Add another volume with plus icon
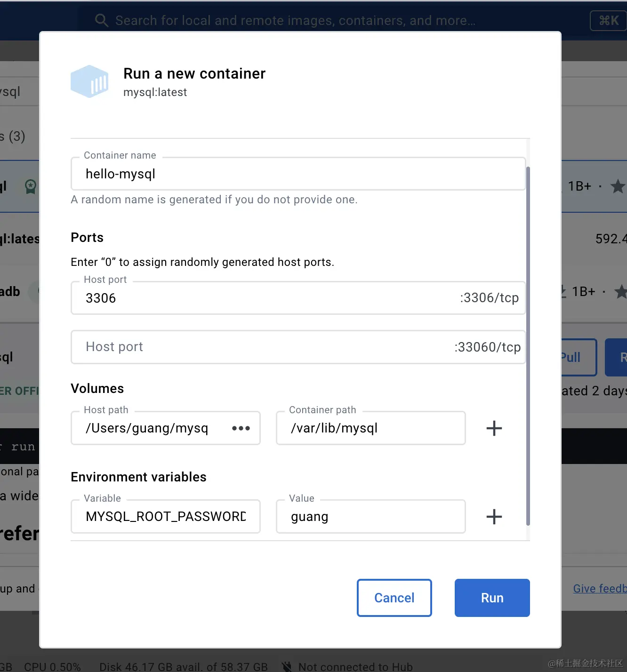 pyautogui.click(x=494, y=428)
